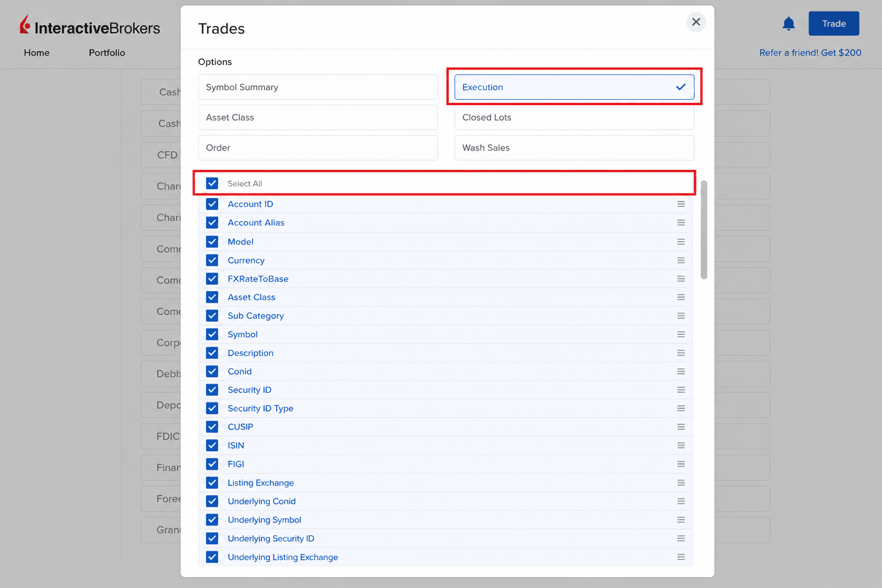Uncheck the Sub Category checkbox
Viewport: 882px width, 588px height.
point(212,316)
